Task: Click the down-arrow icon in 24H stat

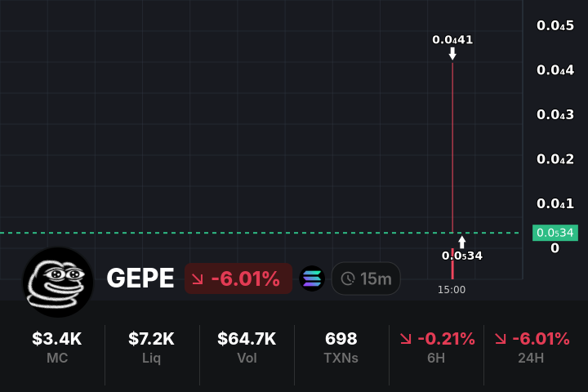Action: coord(501,339)
